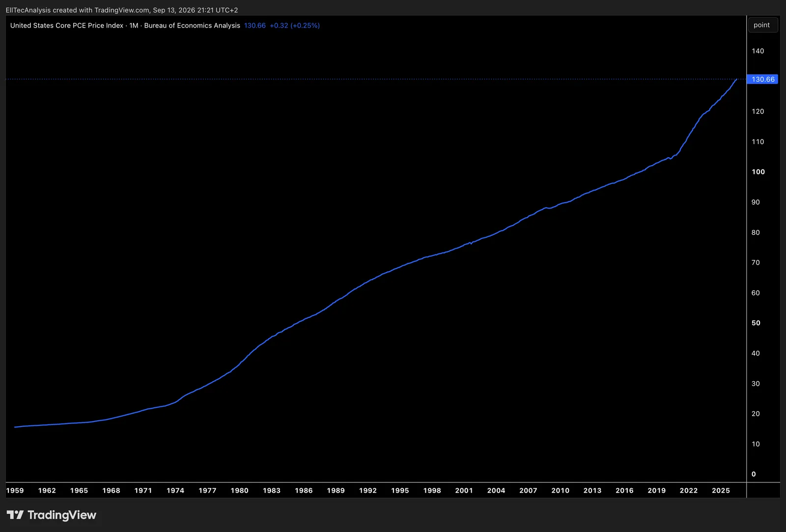This screenshot has height=532, width=786.
Task: Click the "Bureau of Economics Analysis" source text
Action: click(x=192, y=26)
